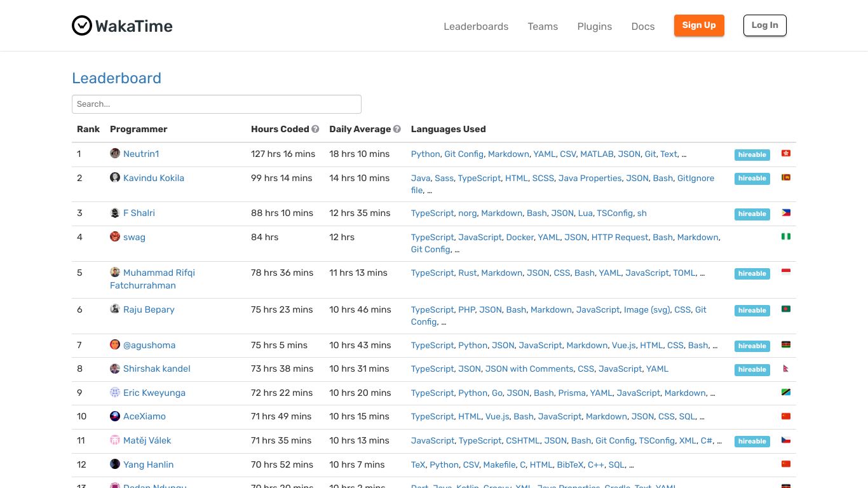Open Kavindu Kokila's profile link
Viewport: 868px width, 488px height.
point(154,178)
